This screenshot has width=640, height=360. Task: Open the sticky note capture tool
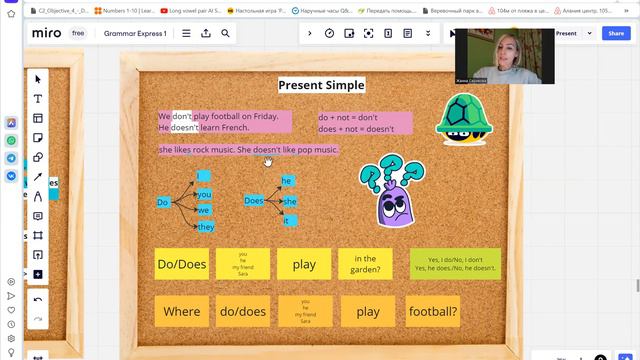click(349, 33)
